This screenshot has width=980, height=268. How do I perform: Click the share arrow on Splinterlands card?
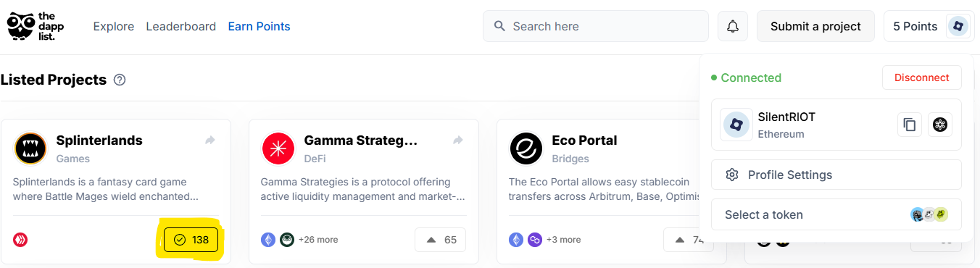pyautogui.click(x=210, y=141)
